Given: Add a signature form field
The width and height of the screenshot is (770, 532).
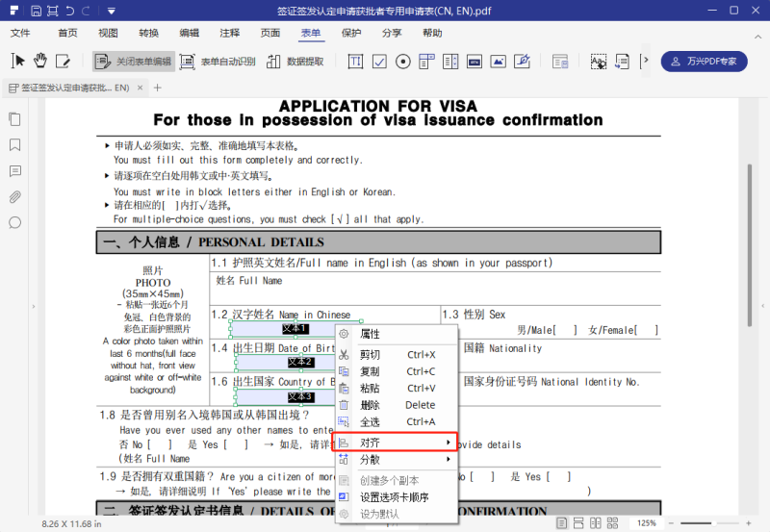Looking at the screenshot, I should click(x=522, y=62).
